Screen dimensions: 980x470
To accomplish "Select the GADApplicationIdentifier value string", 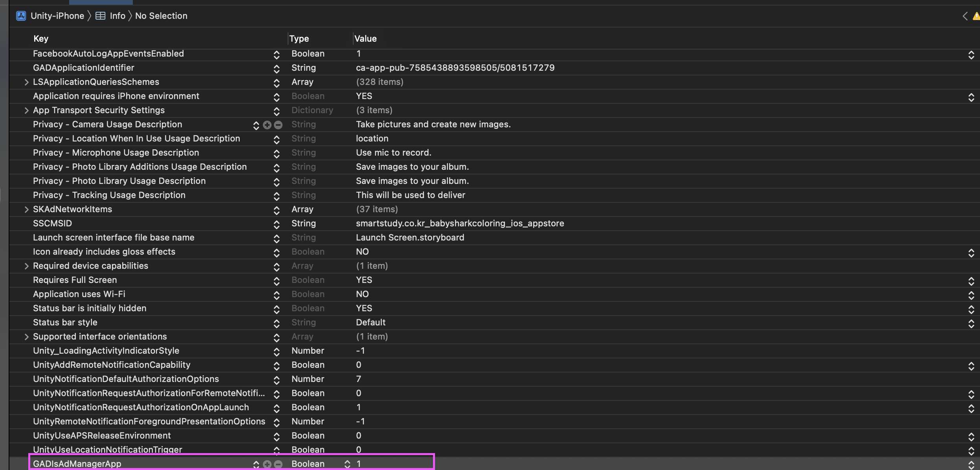I will [x=455, y=68].
